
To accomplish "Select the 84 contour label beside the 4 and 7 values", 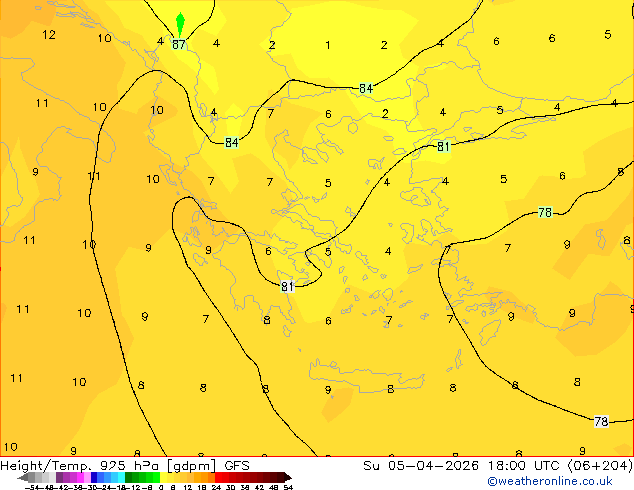I will 232,142.
